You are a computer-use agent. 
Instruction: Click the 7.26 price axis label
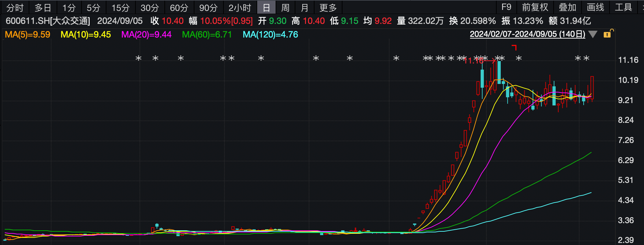(x=626, y=140)
